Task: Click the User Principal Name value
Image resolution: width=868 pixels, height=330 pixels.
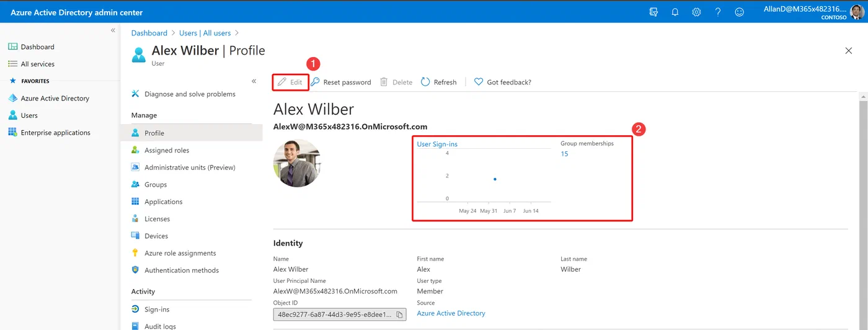Action: [335, 291]
